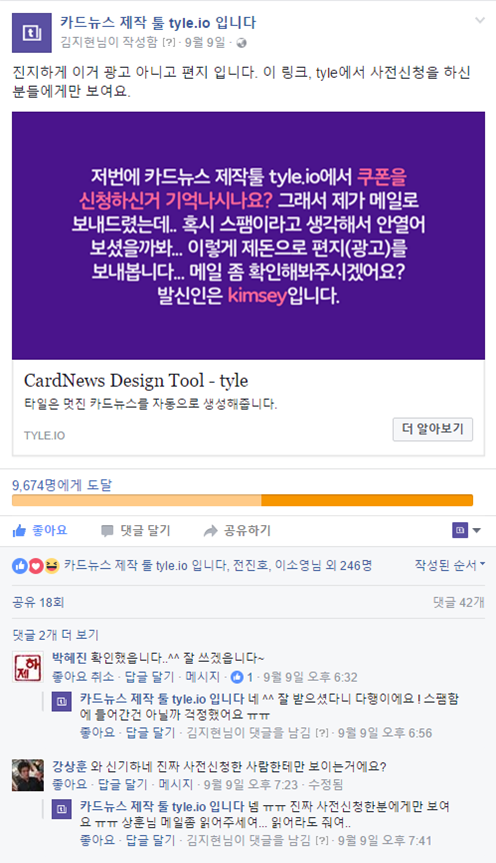Click 답글 달기 on 박혜진's comment
The height and width of the screenshot is (863, 496).
149,676
